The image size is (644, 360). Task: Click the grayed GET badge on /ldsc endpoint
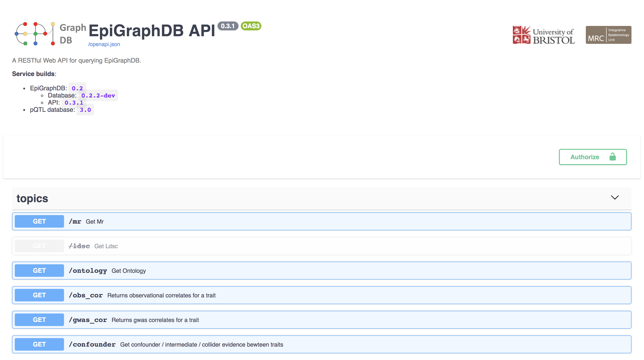coord(39,246)
